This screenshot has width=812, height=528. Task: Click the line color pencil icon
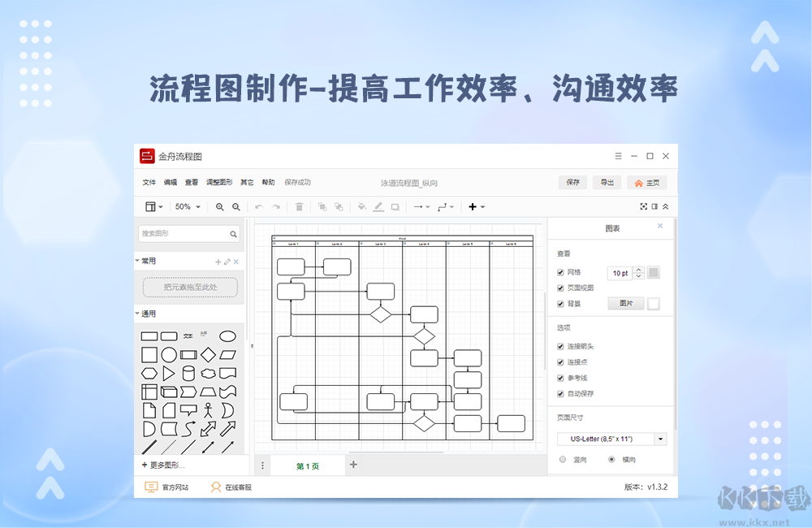[x=378, y=206]
